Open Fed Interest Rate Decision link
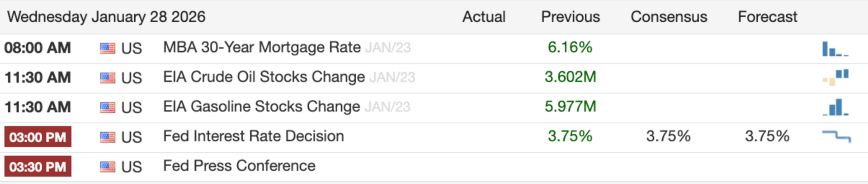868x184 pixels. pyautogui.click(x=253, y=136)
